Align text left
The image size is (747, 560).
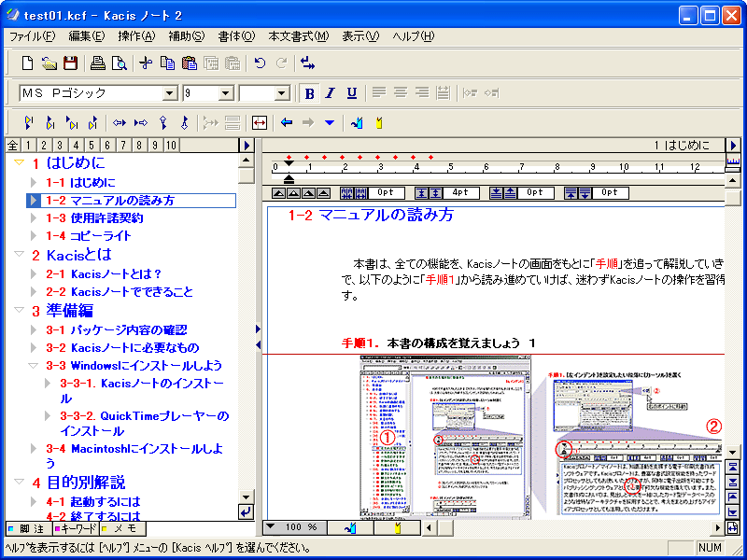tap(379, 93)
